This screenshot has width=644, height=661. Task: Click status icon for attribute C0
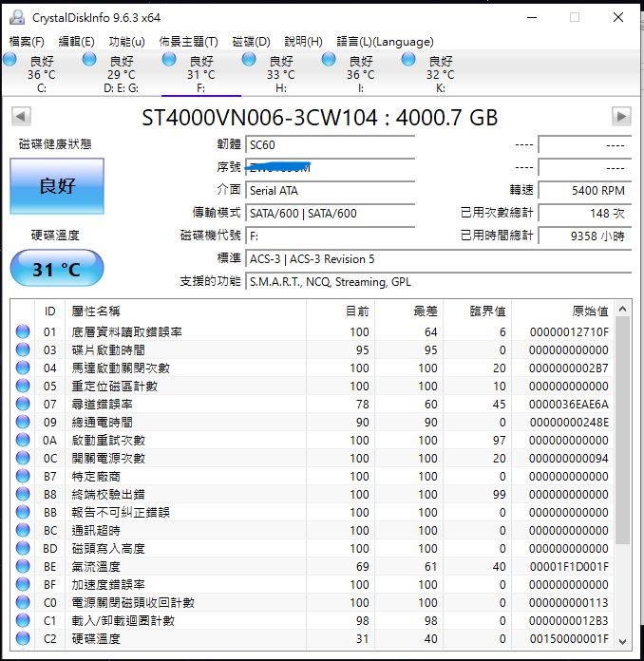[x=23, y=602]
